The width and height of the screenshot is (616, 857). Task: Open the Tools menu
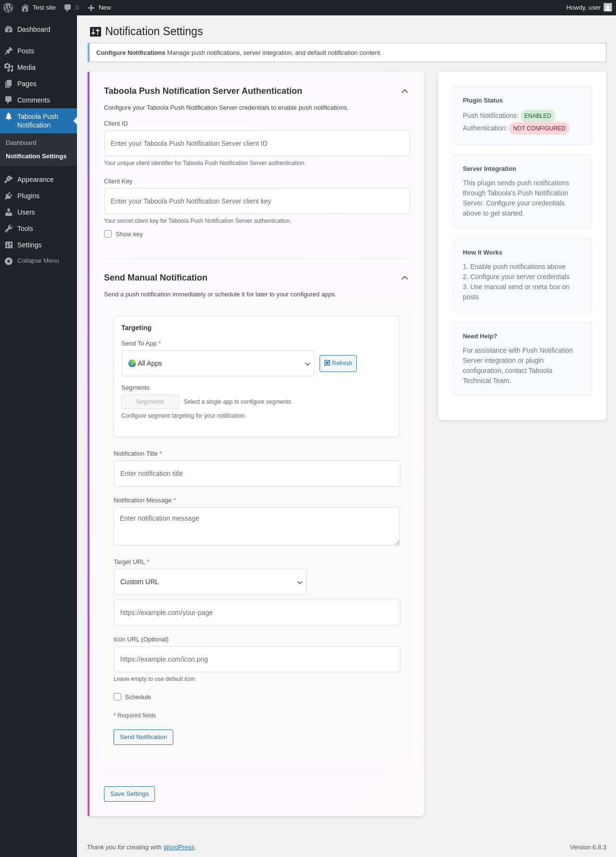pos(38,229)
